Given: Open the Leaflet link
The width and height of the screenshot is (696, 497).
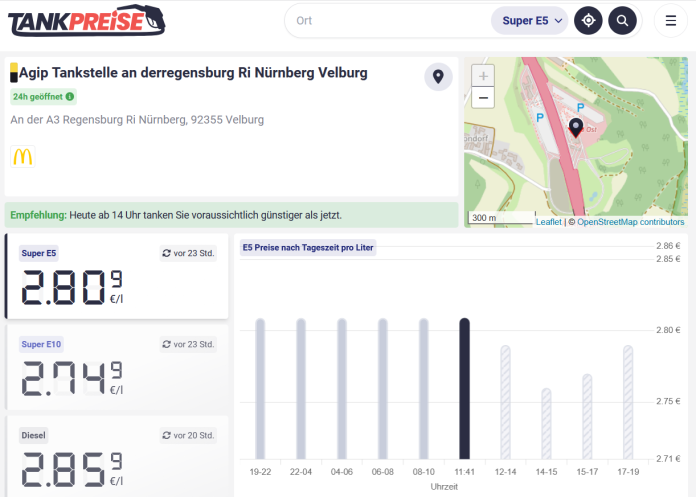Looking at the screenshot, I should (x=548, y=222).
